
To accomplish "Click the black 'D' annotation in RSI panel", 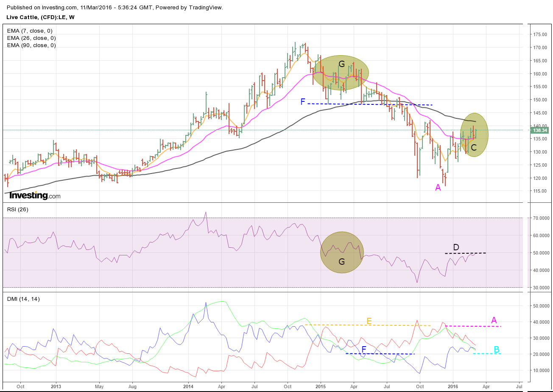I will (456, 247).
